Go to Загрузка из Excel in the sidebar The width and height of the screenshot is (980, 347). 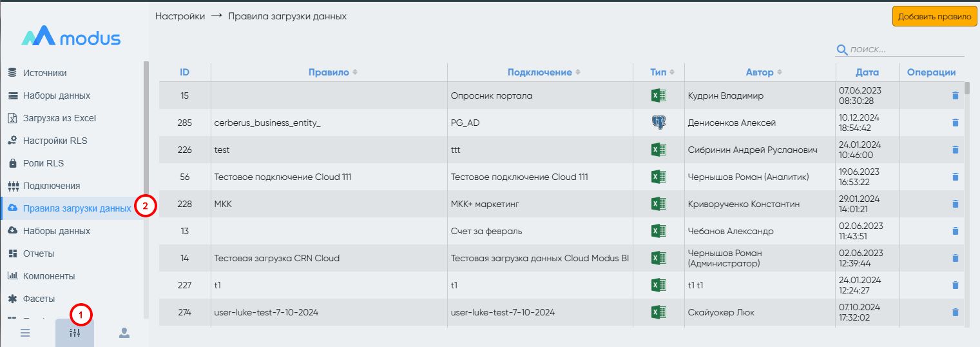[59, 118]
